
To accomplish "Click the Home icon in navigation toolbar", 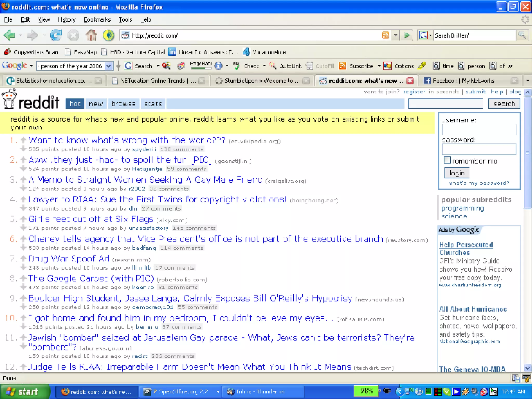I will tap(91, 35).
